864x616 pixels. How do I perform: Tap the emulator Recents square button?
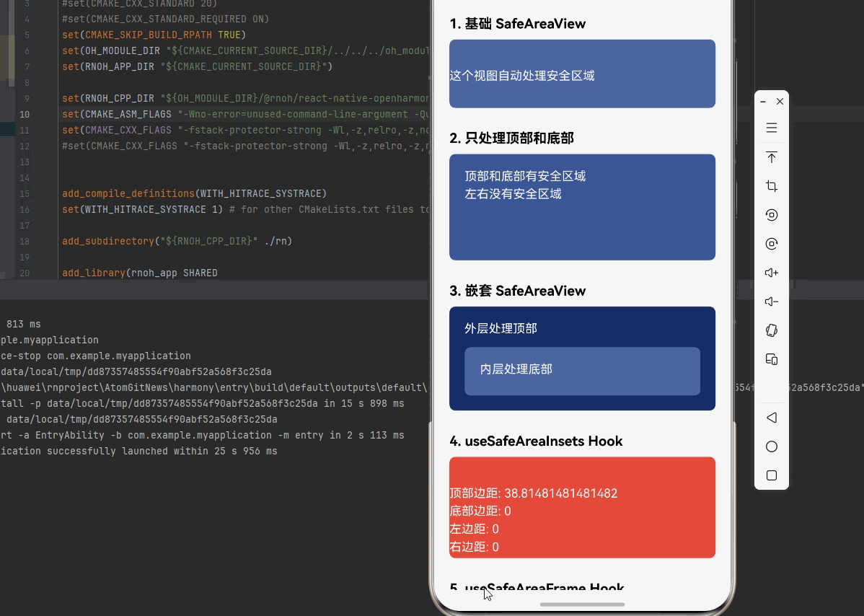point(772,475)
